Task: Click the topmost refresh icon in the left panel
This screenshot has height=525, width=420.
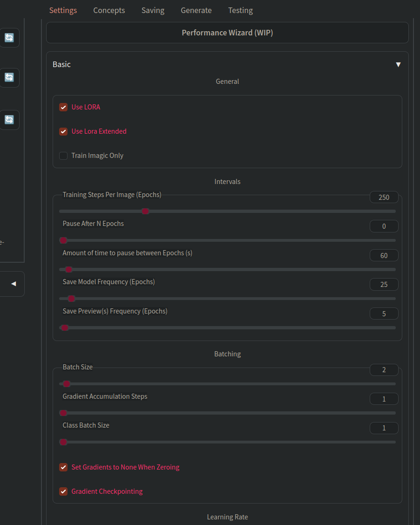Action: tap(9, 38)
